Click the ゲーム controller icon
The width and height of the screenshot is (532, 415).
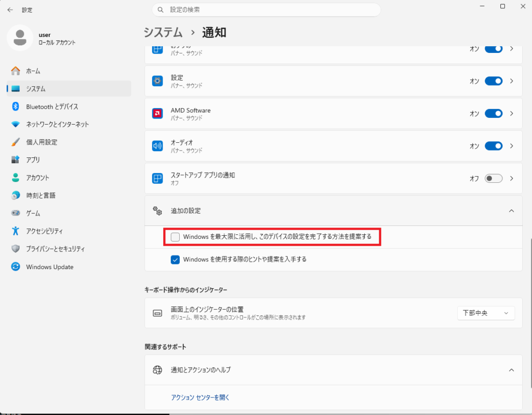click(16, 213)
